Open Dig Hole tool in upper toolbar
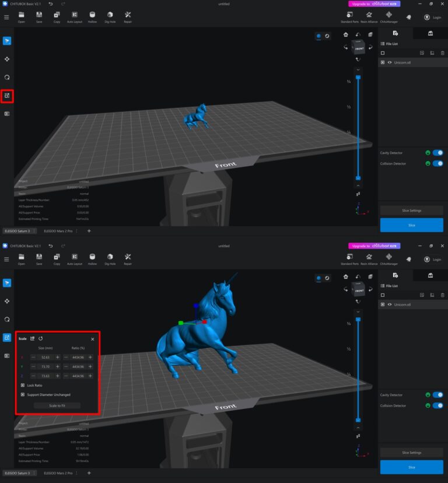This screenshot has height=483, width=448. point(110,16)
